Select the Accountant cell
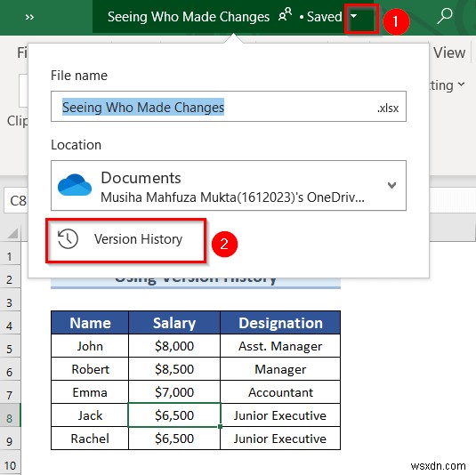This screenshot has height=475, width=476. [280, 392]
